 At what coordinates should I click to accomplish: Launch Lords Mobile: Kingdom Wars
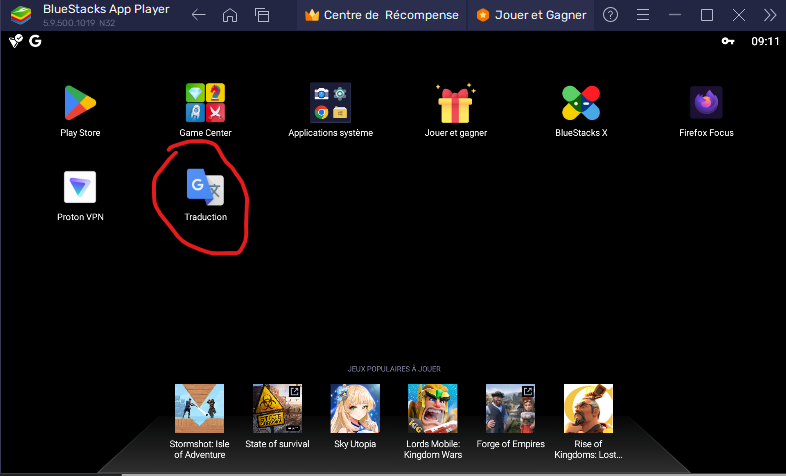(x=433, y=408)
